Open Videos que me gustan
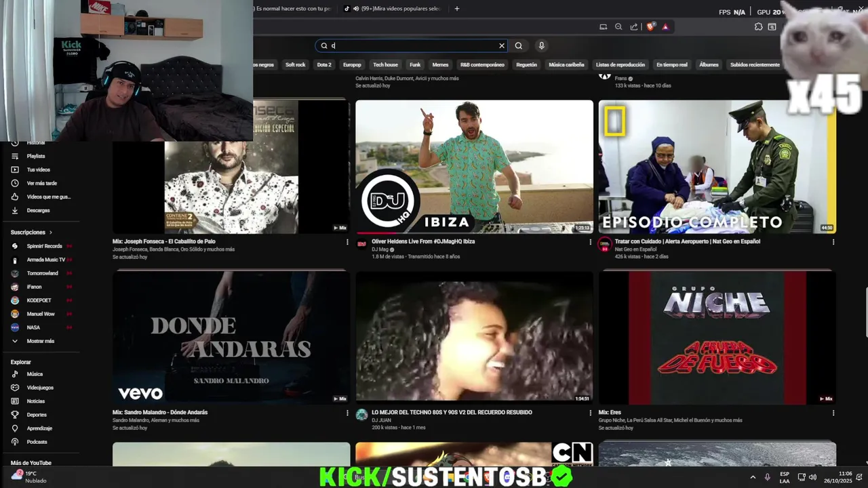 (48, 197)
